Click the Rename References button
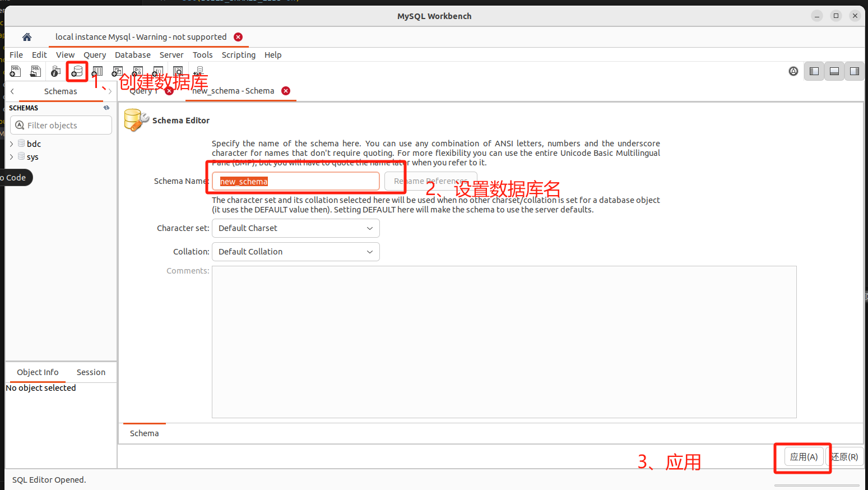This screenshot has width=868, height=490. point(430,181)
